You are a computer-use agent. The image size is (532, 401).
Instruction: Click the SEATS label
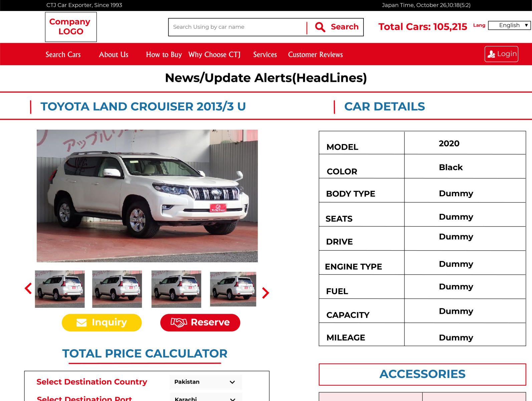click(339, 219)
